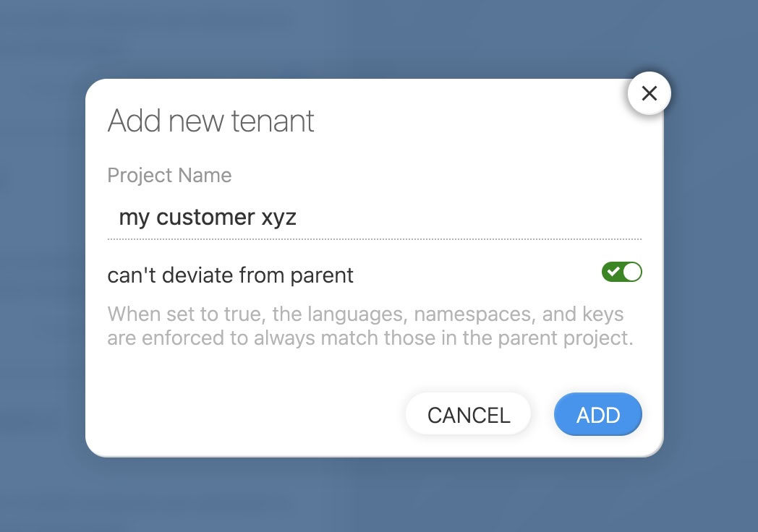Click the "Add new tenant" dialog heading
The image size is (758, 532).
(x=210, y=121)
